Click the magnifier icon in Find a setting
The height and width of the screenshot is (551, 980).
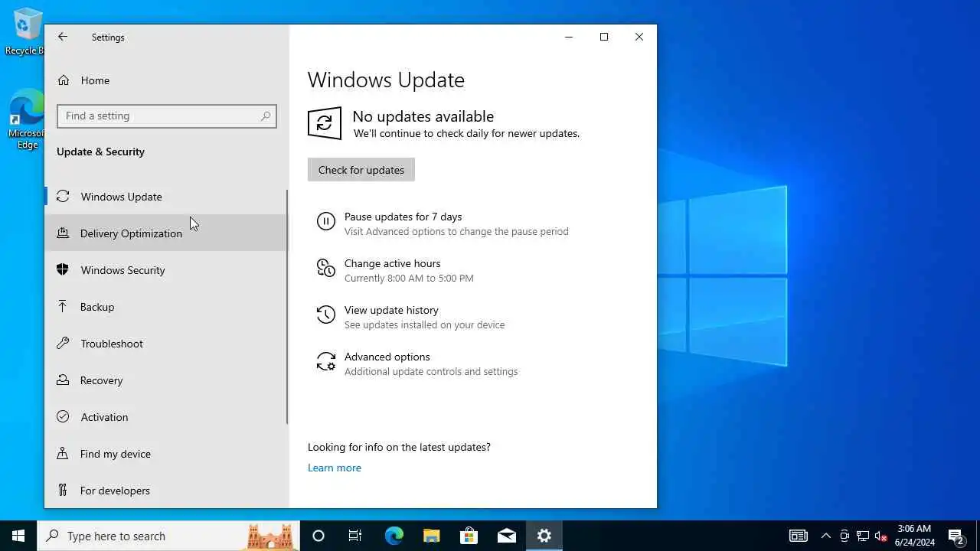pos(266,116)
